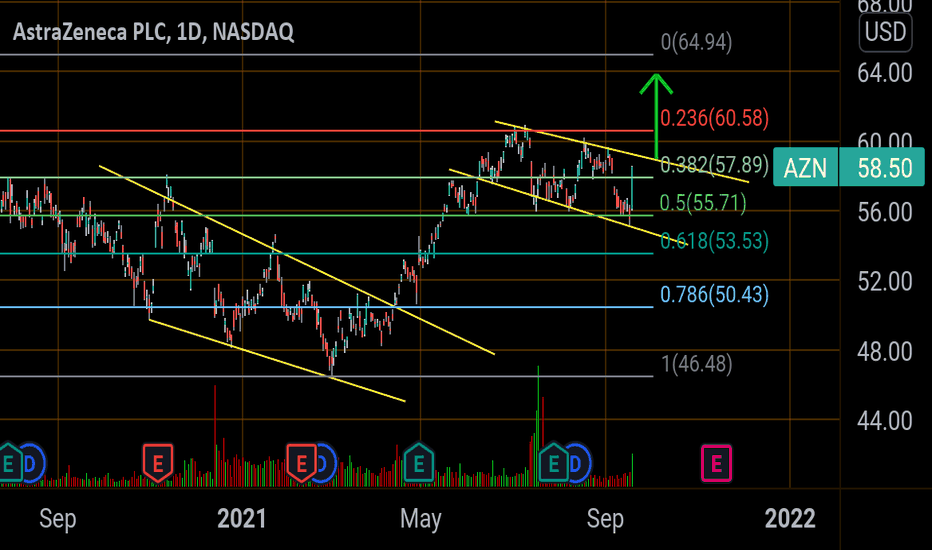Select the 0.382(57.89) Fibonacci label
Viewport: 932px width, 550px height.
(714, 164)
